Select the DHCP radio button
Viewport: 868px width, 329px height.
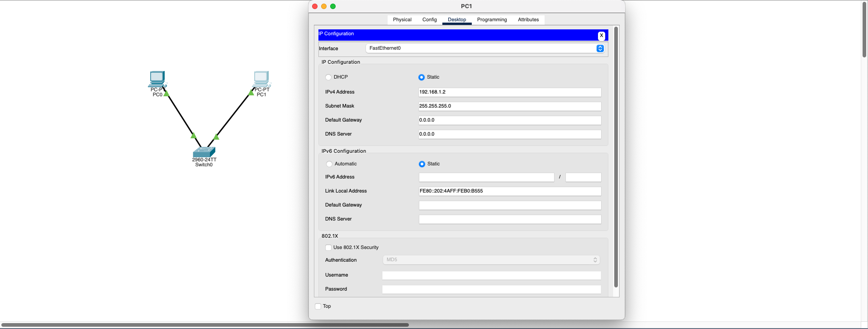click(328, 77)
